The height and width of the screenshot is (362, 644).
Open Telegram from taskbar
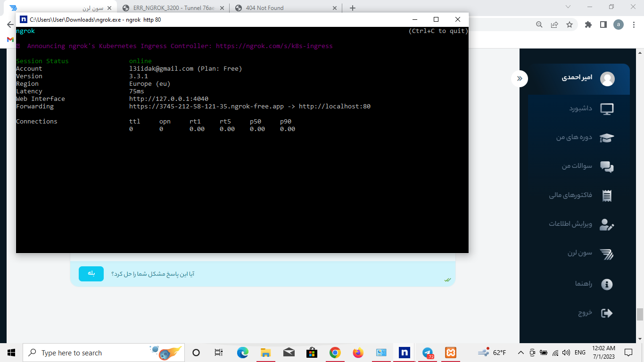(427, 353)
